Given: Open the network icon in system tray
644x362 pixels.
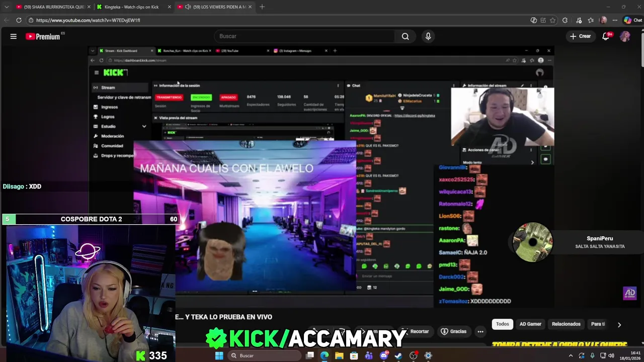Looking at the screenshot, I should pos(603,355).
